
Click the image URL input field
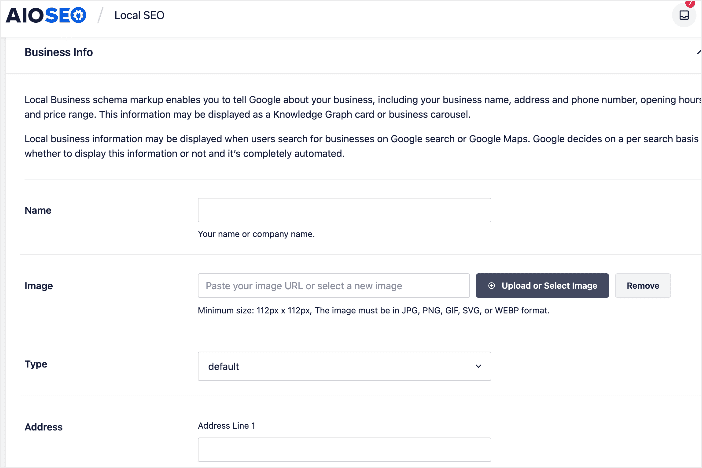(334, 286)
